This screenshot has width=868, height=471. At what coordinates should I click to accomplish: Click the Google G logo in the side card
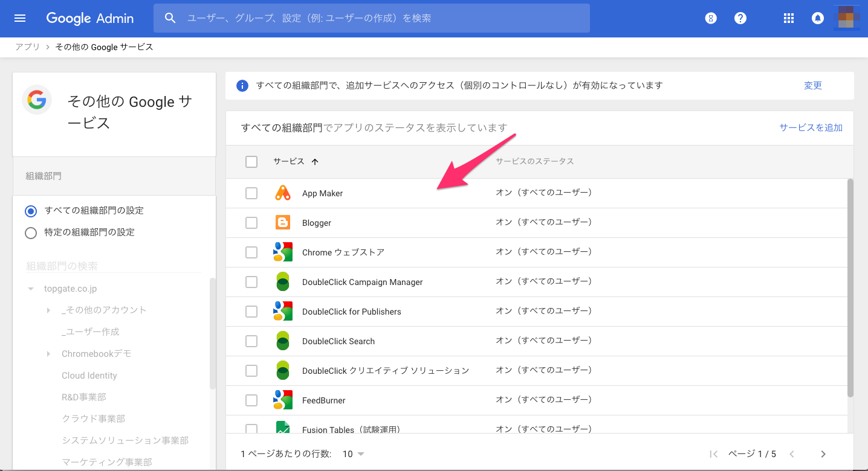[x=37, y=100]
